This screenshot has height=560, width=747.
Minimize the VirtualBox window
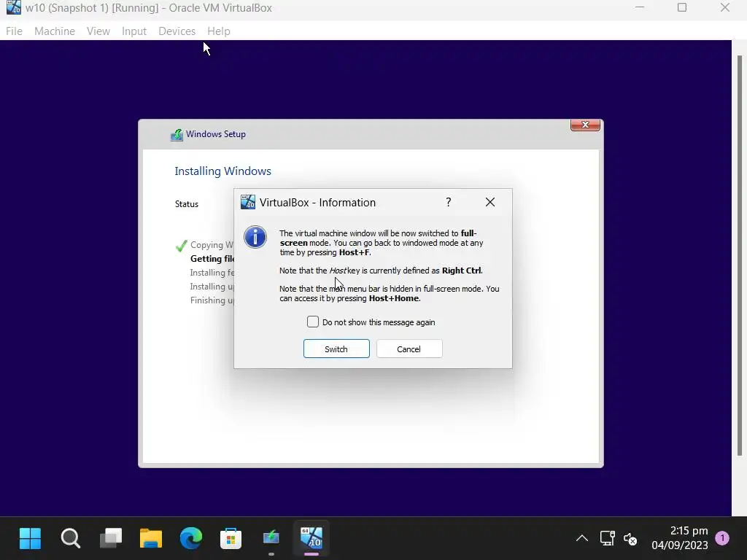639,7
